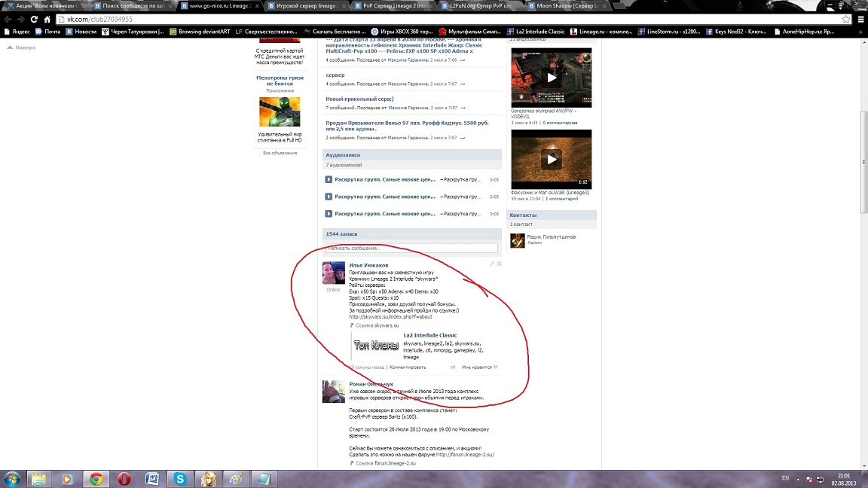Click the 'Наверх' back-to-top link
This screenshot has width=868, height=488.
tap(21, 47)
